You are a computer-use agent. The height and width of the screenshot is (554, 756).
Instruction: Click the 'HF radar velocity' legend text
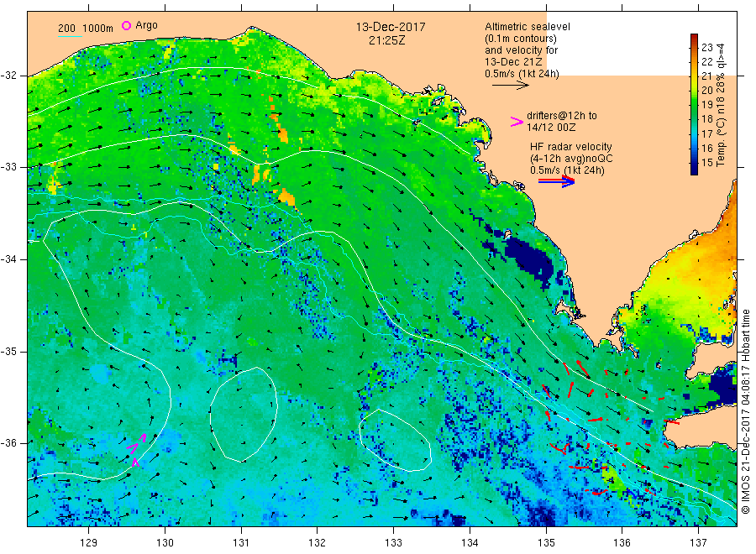coord(571,146)
